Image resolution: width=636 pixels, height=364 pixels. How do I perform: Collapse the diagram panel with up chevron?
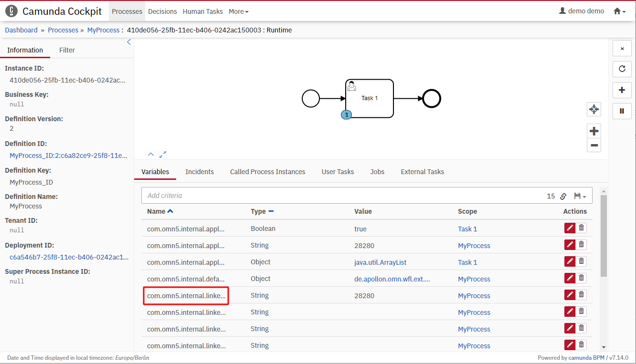coord(151,155)
